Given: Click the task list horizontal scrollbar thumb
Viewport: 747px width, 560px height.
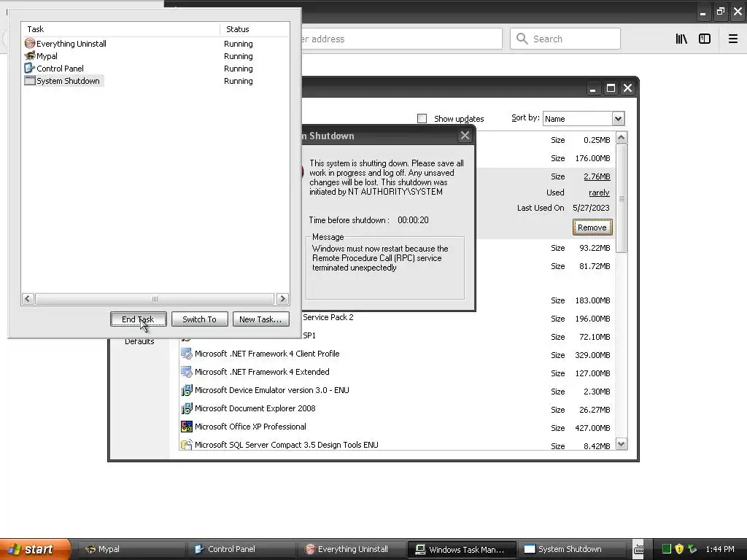Looking at the screenshot, I should point(155,298).
